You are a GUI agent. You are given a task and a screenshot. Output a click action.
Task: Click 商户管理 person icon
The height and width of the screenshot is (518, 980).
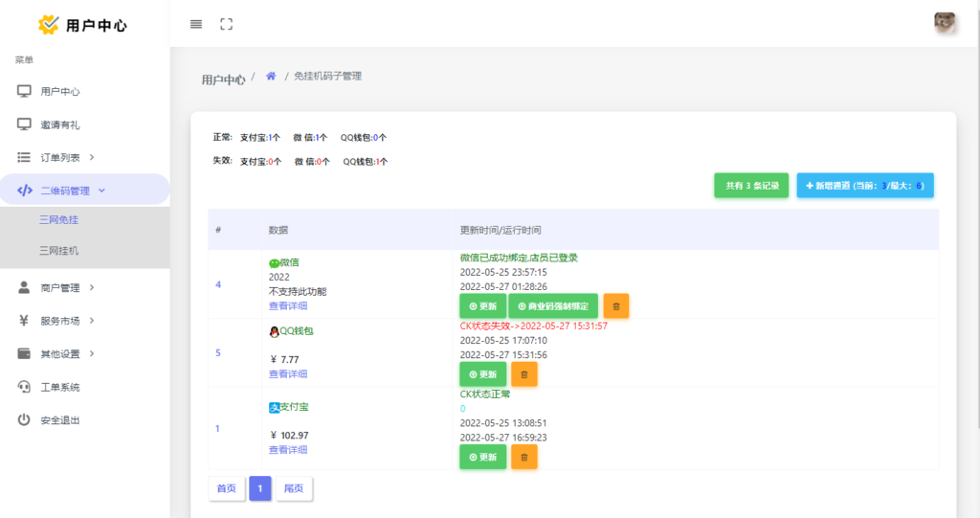coord(24,287)
